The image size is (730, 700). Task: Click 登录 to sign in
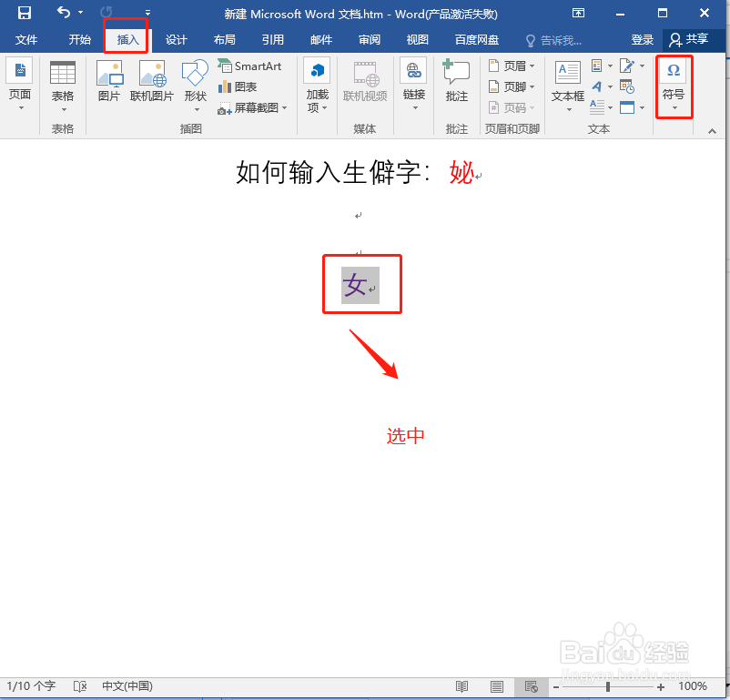click(643, 40)
